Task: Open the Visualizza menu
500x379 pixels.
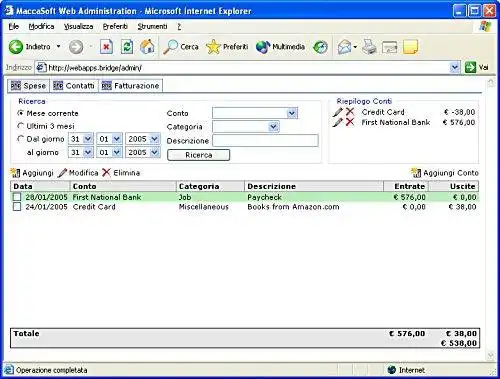Action: (x=78, y=26)
